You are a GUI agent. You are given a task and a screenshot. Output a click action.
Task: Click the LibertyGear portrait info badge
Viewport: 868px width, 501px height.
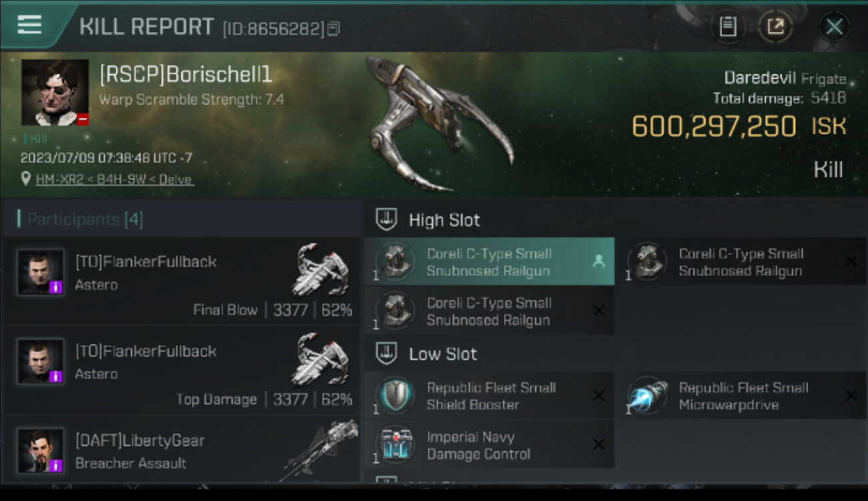pyautogui.click(x=56, y=466)
